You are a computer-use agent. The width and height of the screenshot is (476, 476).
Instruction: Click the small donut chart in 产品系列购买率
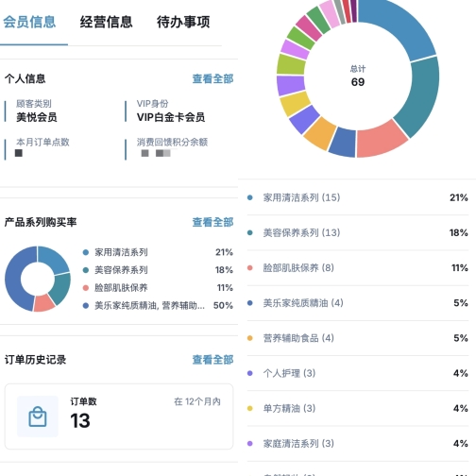pos(38,279)
